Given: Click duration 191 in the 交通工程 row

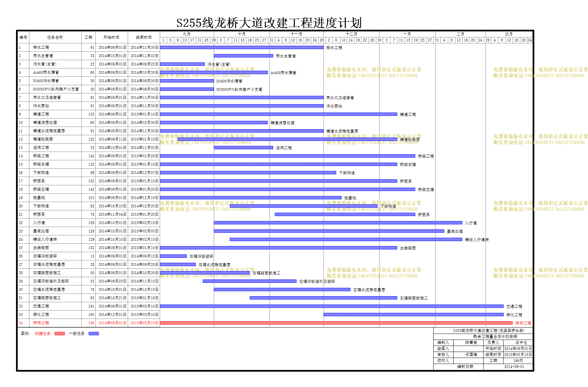Looking at the screenshot, I should [91, 306].
